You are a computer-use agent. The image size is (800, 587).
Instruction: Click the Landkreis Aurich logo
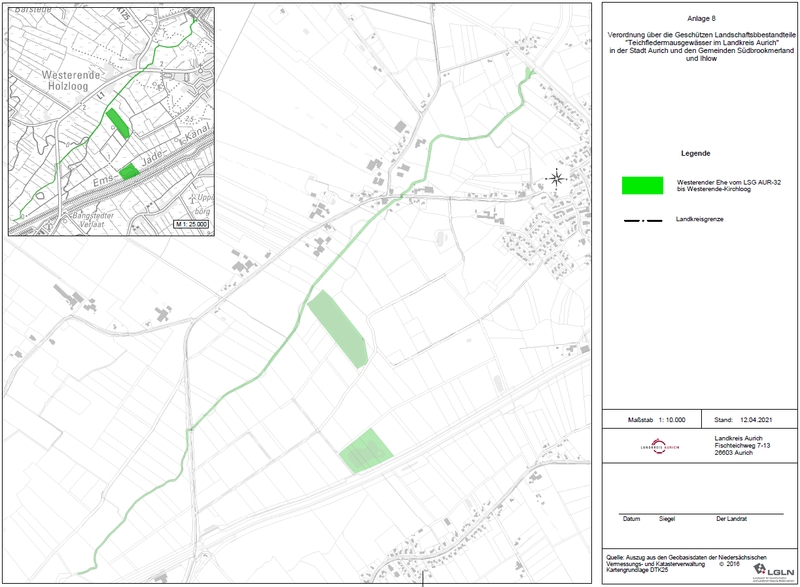(657, 446)
